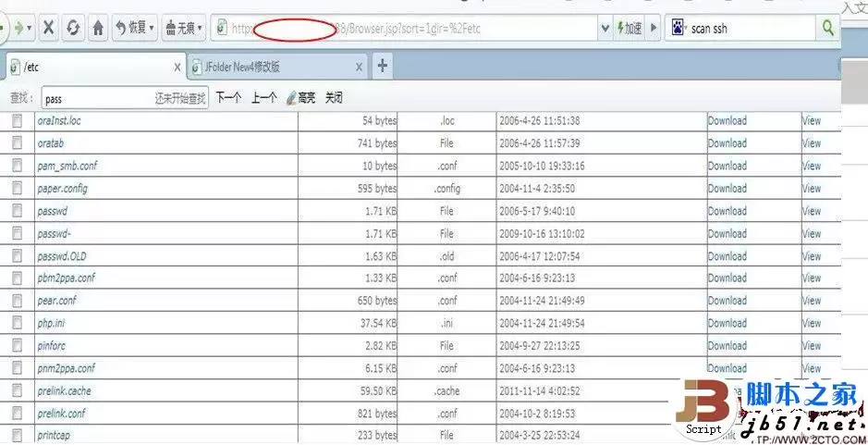Download the pinforc file

click(x=727, y=346)
